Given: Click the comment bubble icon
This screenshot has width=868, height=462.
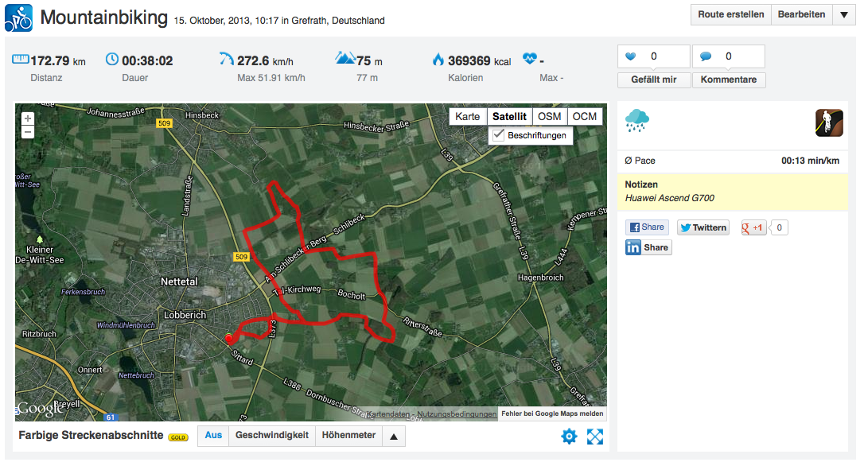Looking at the screenshot, I should coord(705,56).
